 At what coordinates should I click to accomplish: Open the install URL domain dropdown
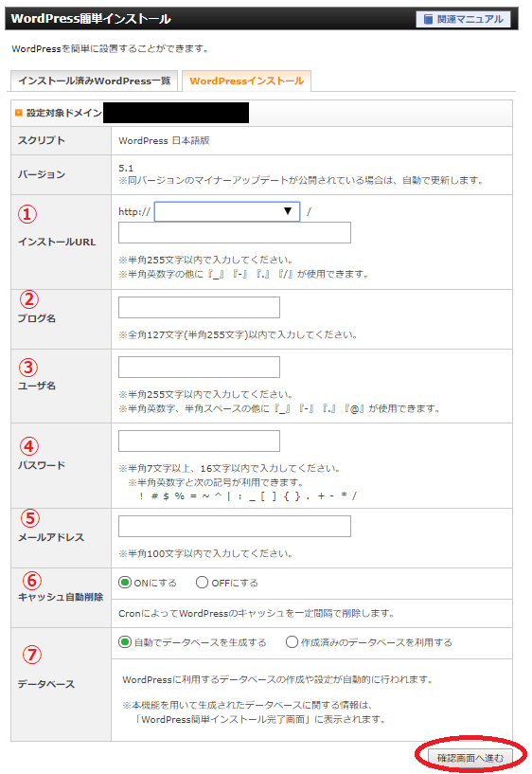(227, 211)
